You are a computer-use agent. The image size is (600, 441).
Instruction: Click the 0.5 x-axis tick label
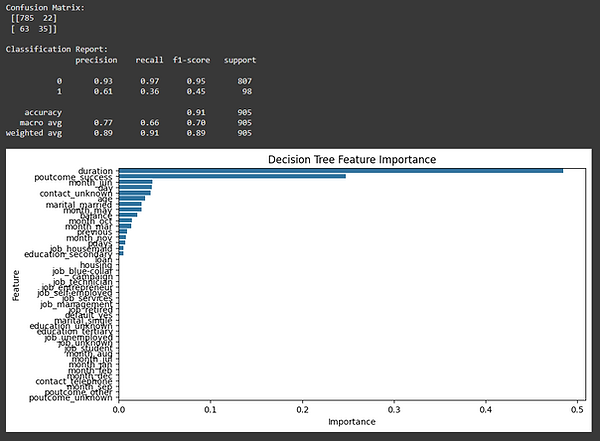click(x=577, y=410)
